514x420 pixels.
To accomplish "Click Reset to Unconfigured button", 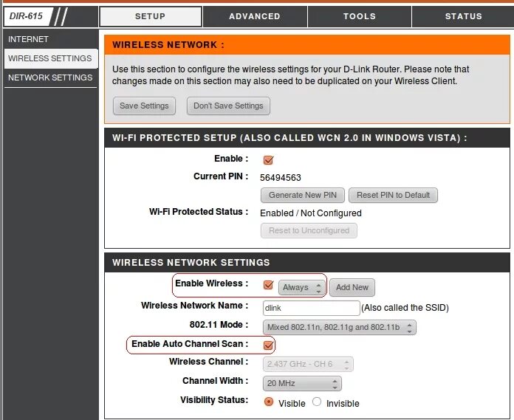I will 309,230.
